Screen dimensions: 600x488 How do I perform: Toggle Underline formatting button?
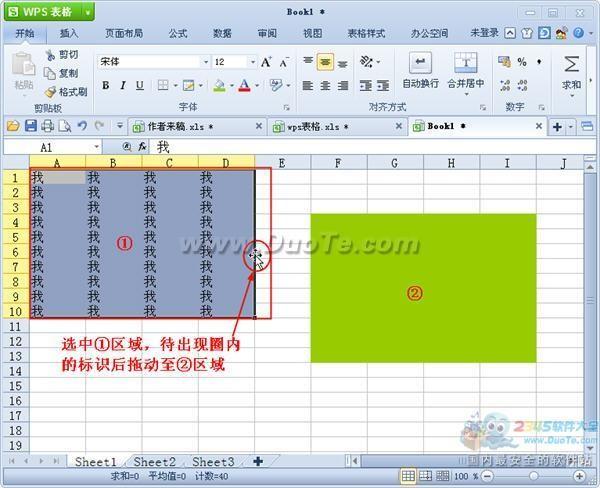click(140, 85)
